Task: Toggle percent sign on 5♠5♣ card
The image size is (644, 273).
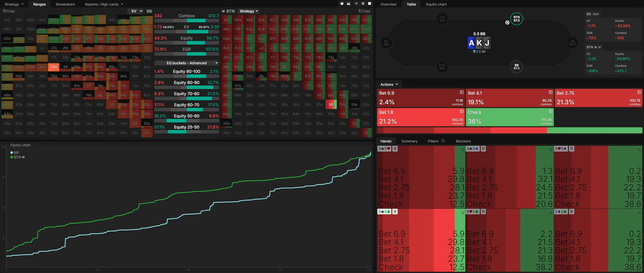Action: coord(463,213)
